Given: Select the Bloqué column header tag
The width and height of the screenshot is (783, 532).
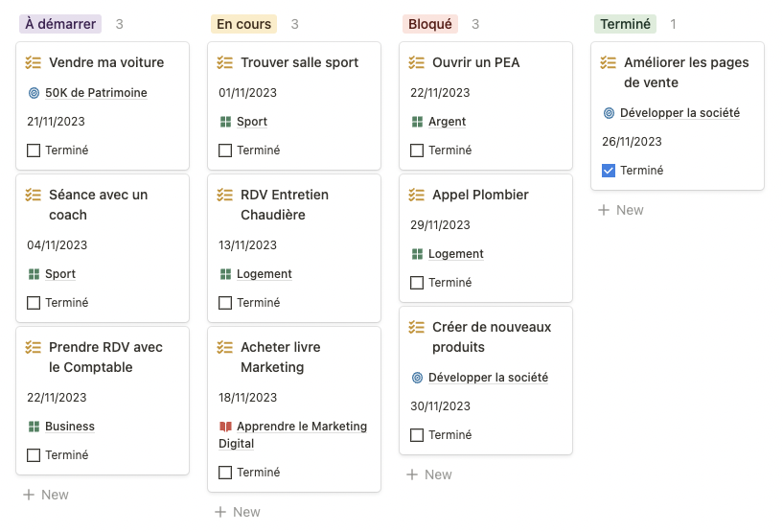Looking at the screenshot, I should click(430, 24).
